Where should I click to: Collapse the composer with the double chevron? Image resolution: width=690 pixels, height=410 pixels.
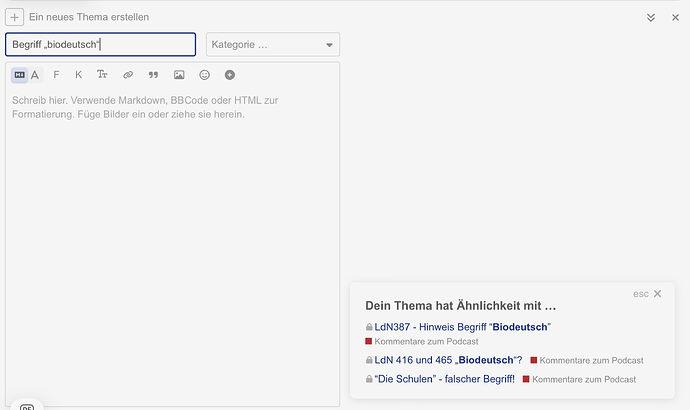click(651, 17)
